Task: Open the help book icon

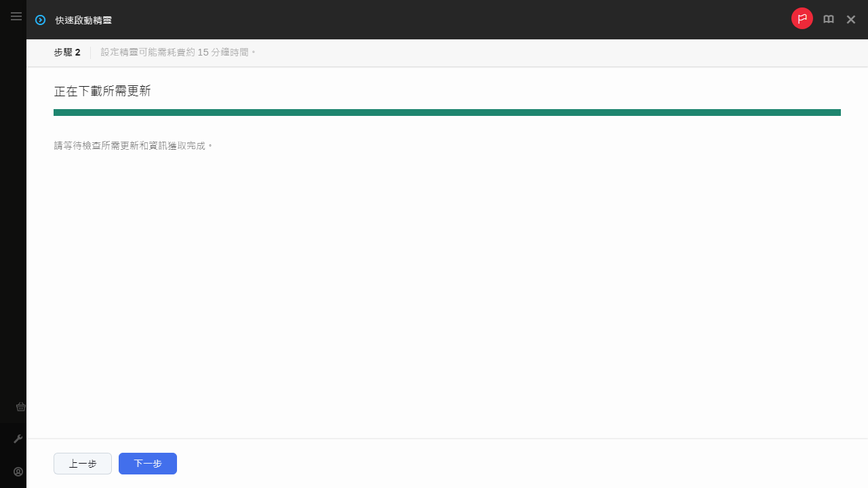Action: [x=829, y=20]
